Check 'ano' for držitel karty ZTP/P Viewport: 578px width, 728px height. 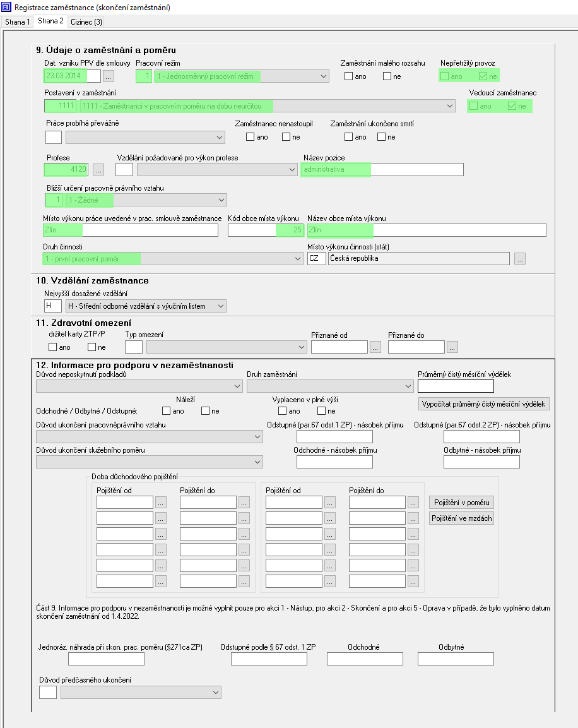coord(53,347)
